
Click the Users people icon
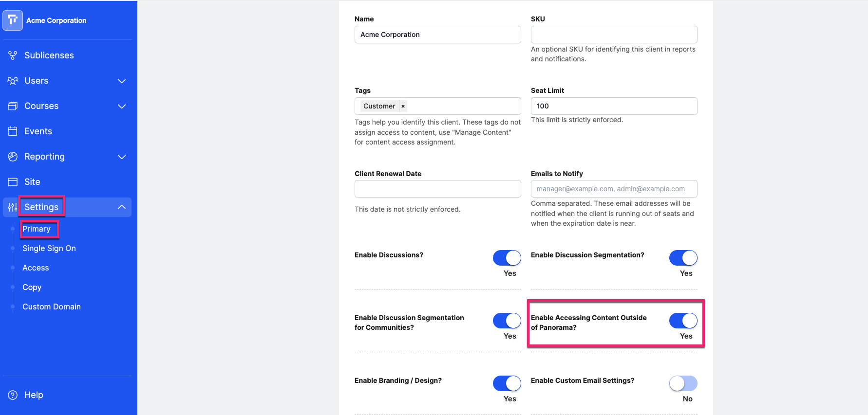pos(13,81)
